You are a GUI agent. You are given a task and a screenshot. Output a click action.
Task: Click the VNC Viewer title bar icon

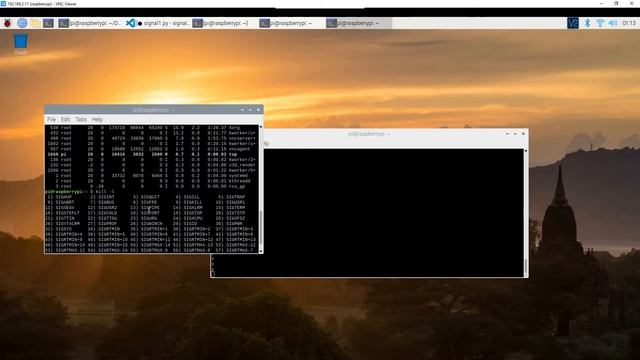tap(3, 4)
